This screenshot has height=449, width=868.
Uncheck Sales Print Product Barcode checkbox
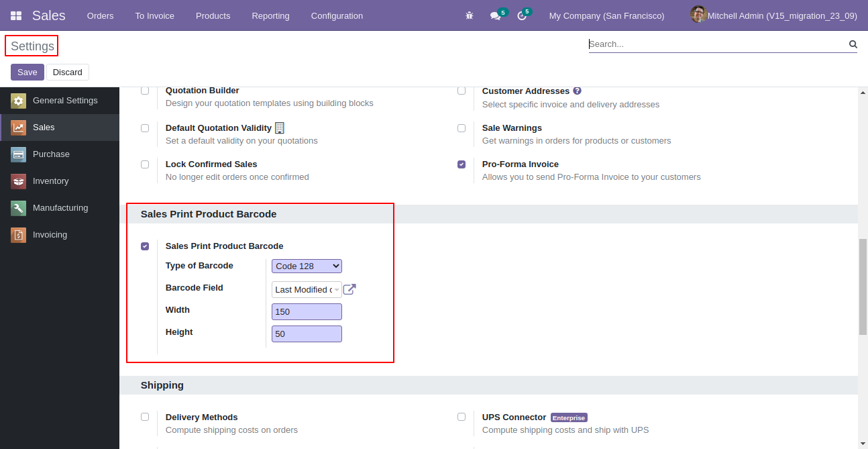tap(145, 246)
